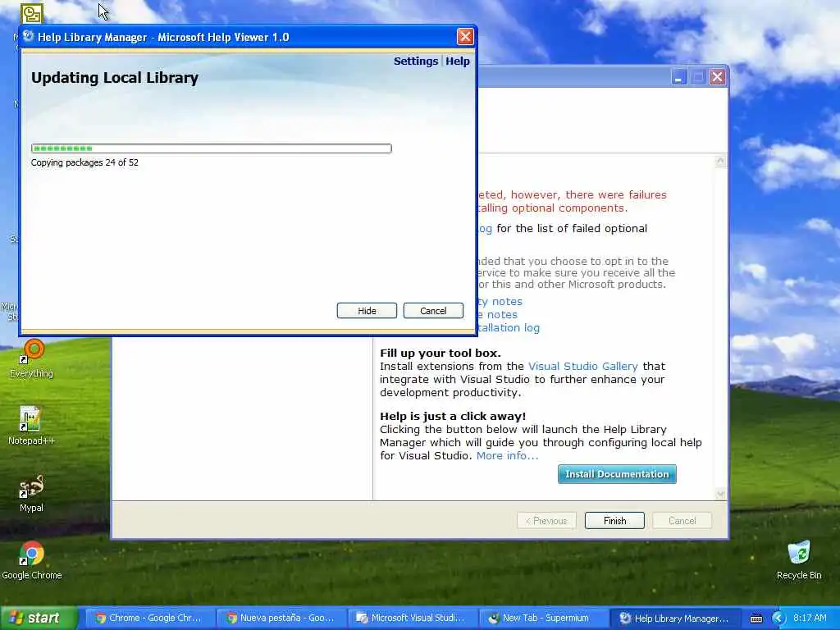Open the Mypal desktop shortcut
The width and height of the screenshot is (840, 630).
31,493
